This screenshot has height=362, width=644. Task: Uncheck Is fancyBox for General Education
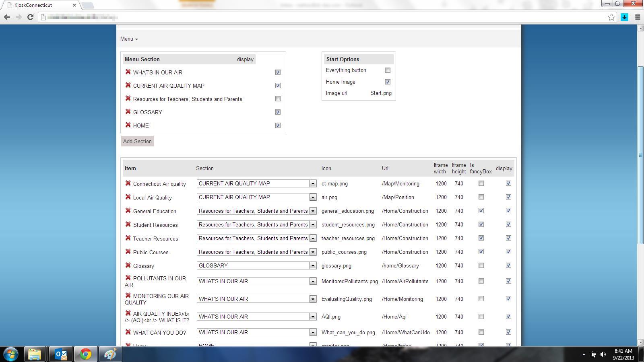click(x=481, y=211)
